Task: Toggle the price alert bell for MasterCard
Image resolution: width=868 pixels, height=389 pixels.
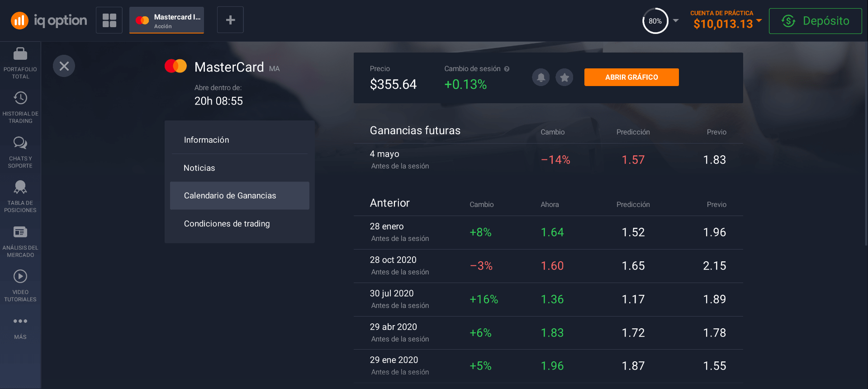Action: (x=541, y=77)
